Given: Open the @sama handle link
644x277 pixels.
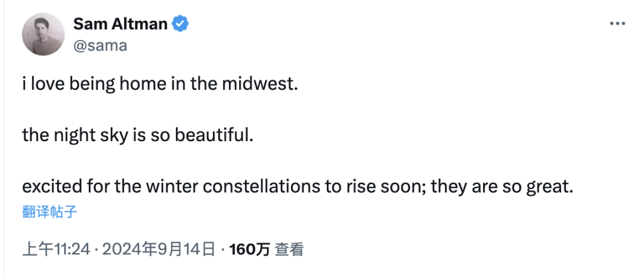Looking at the screenshot, I should 100,45.
